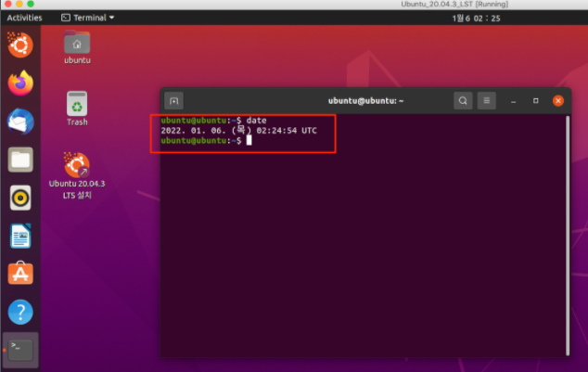
Task: Maximize the terminal window
Action: (x=535, y=101)
